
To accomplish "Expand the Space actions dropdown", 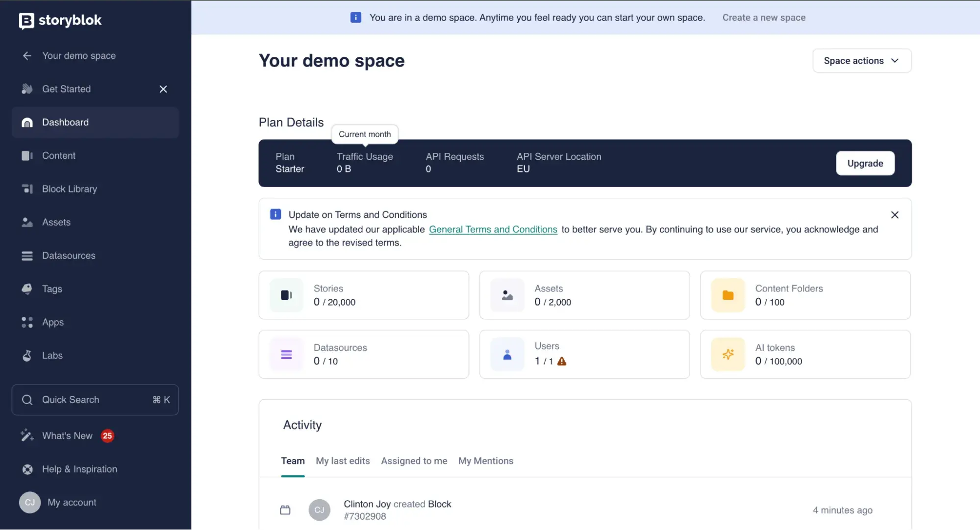I will click(x=861, y=61).
